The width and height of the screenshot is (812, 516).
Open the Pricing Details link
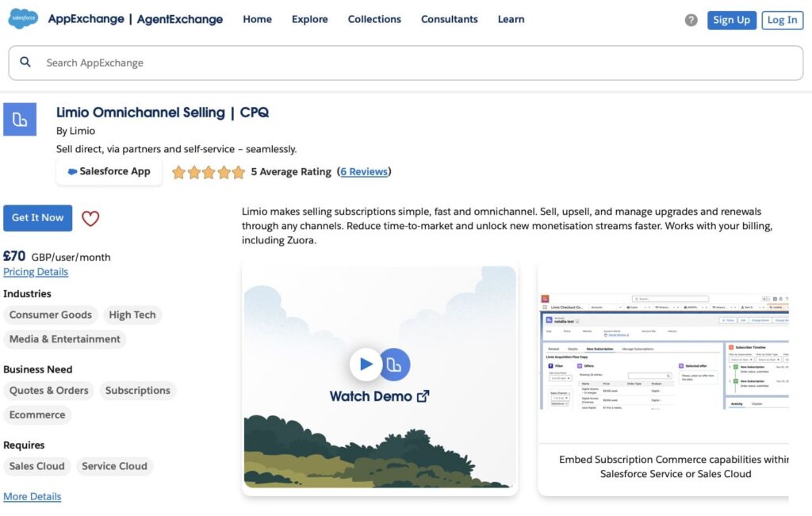36,272
